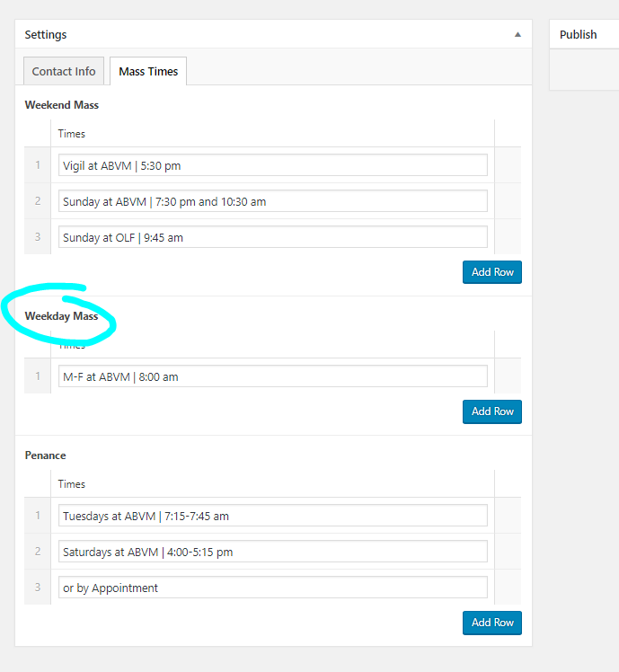Image resolution: width=619 pixels, height=672 pixels.
Task: Click row handle 1 beside Vigil at ABVM
Action: click(x=38, y=165)
